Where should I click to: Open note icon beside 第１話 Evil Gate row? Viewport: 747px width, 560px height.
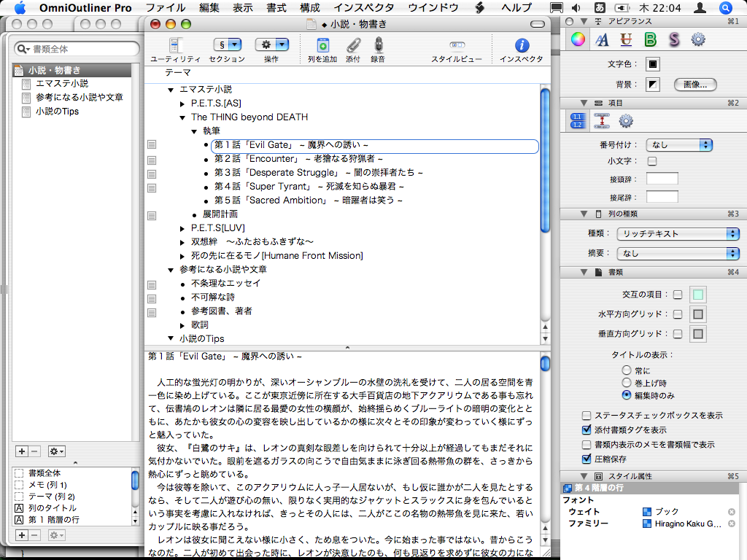(152, 144)
